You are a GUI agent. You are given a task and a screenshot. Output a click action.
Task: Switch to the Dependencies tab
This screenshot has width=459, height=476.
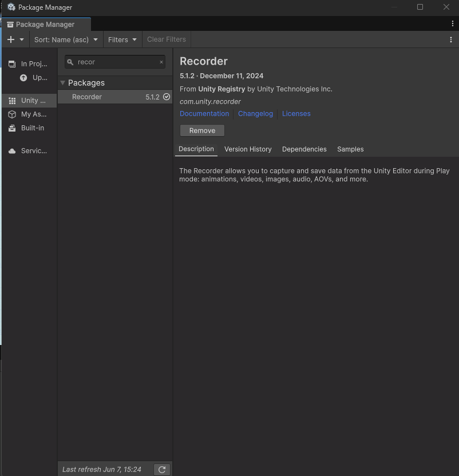pyautogui.click(x=304, y=149)
